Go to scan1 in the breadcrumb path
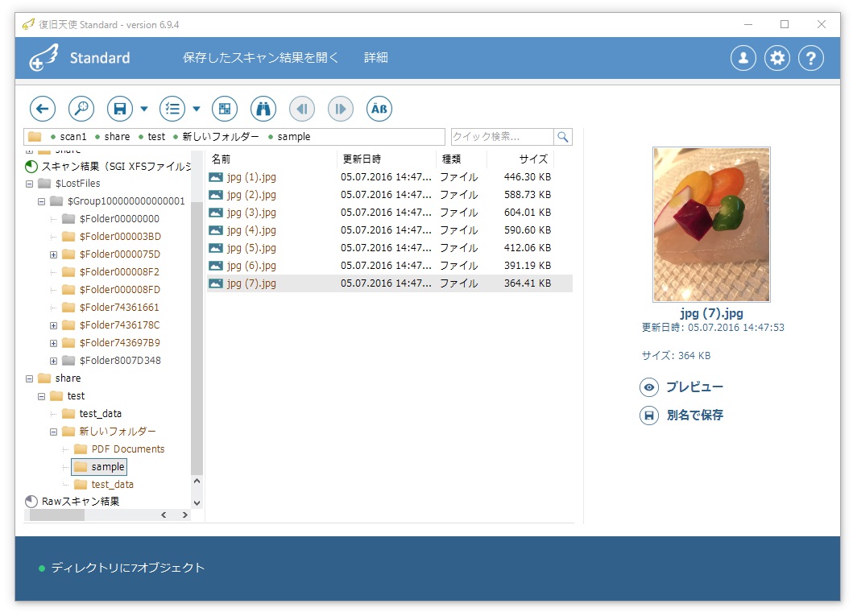 pos(73,136)
